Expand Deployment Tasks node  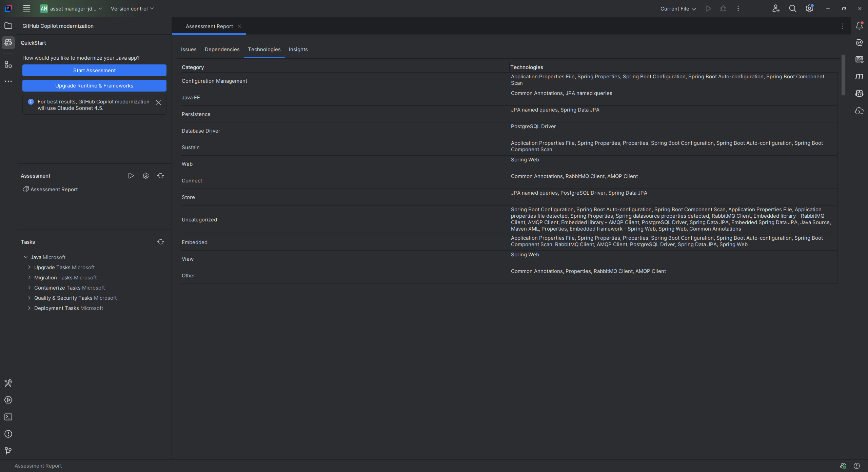coord(29,308)
